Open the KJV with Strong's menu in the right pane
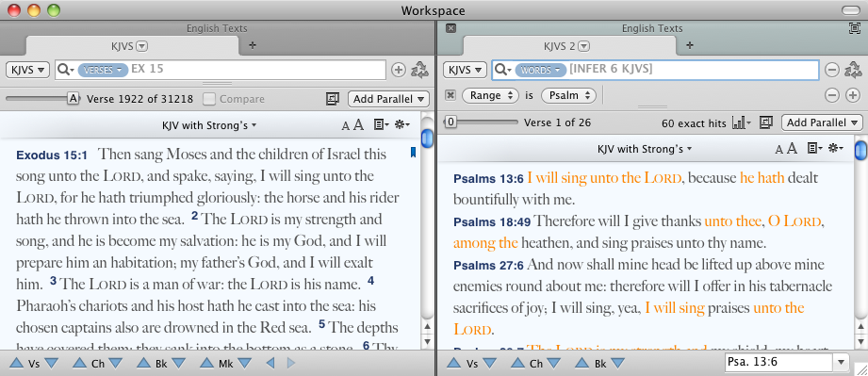Viewport: 868px width, 376px height. click(x=644, y=148)
